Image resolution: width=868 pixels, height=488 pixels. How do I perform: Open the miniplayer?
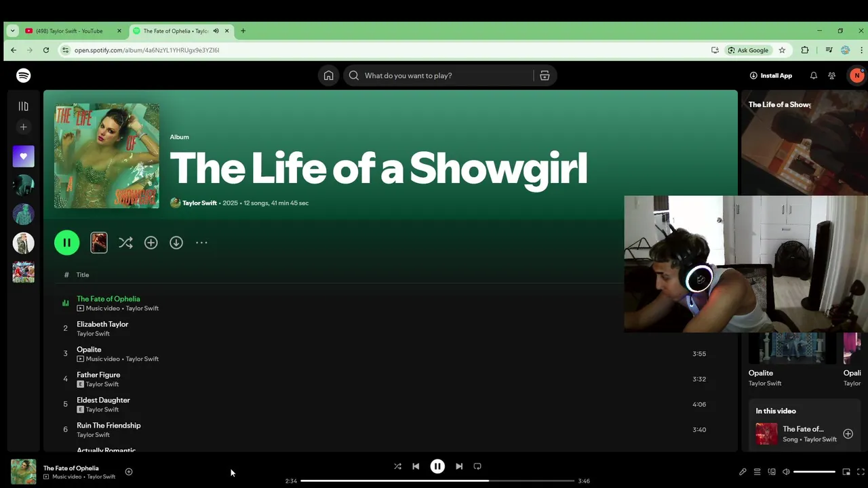coord(846,472)
